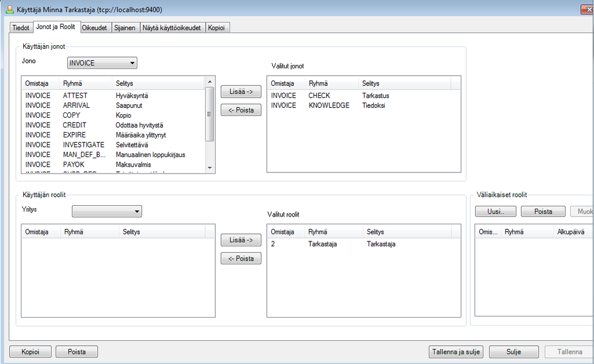Viewport: 594px width, 364px height.
Task: Select the Tarkastaja role row
Action: [364, 244]
